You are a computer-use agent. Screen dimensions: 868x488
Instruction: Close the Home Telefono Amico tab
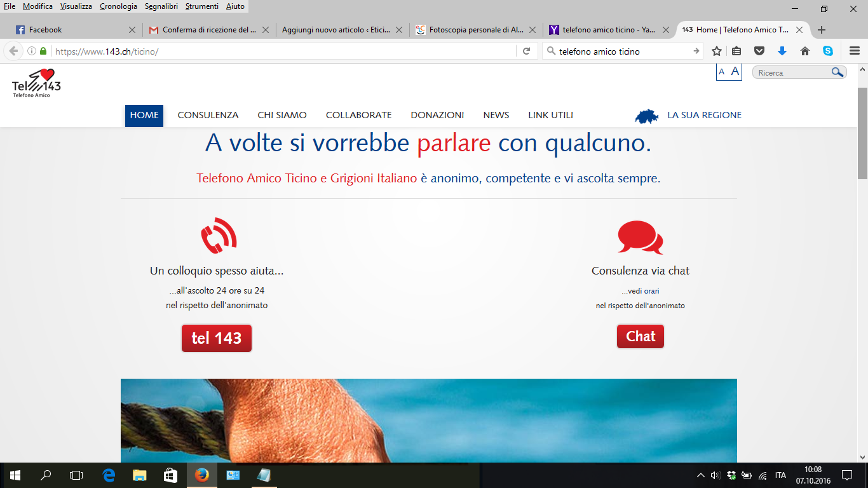click(799, 30)
